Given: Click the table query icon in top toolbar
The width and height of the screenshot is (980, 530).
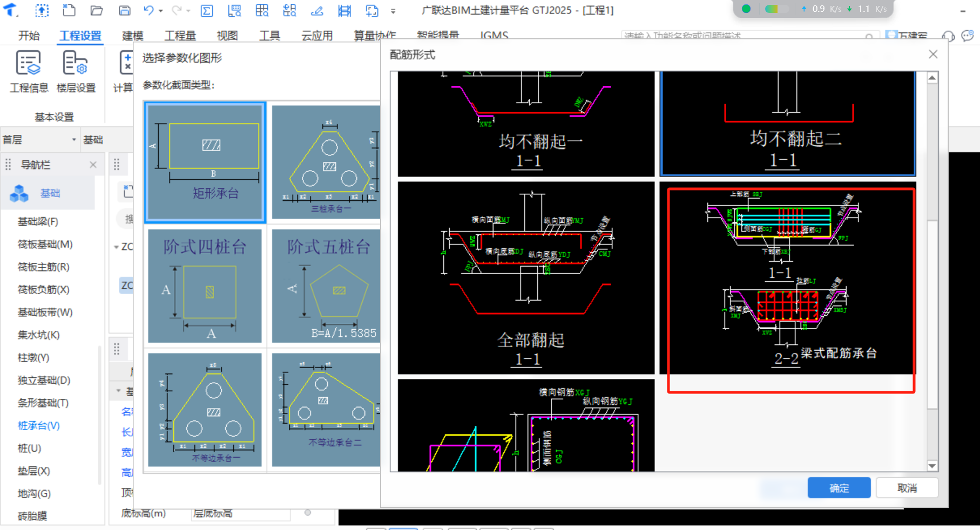Looking at the screenshot, I should [x=262, y=10].
